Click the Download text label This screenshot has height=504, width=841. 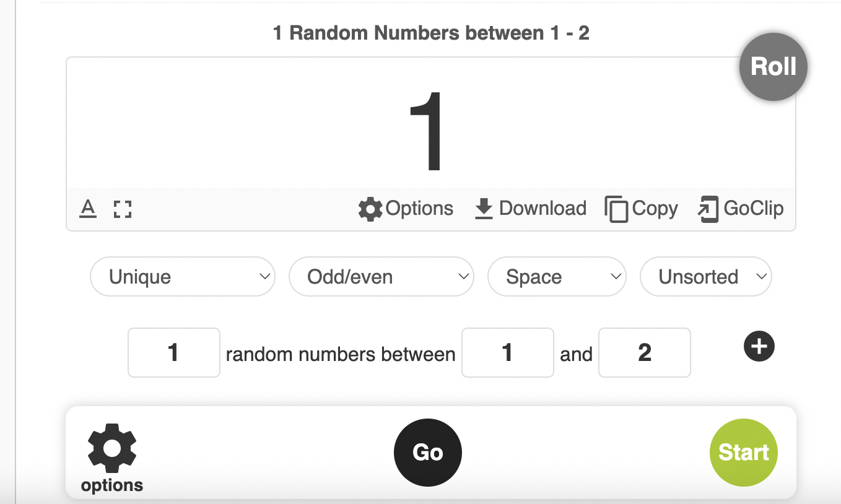[x=543, y=209]
